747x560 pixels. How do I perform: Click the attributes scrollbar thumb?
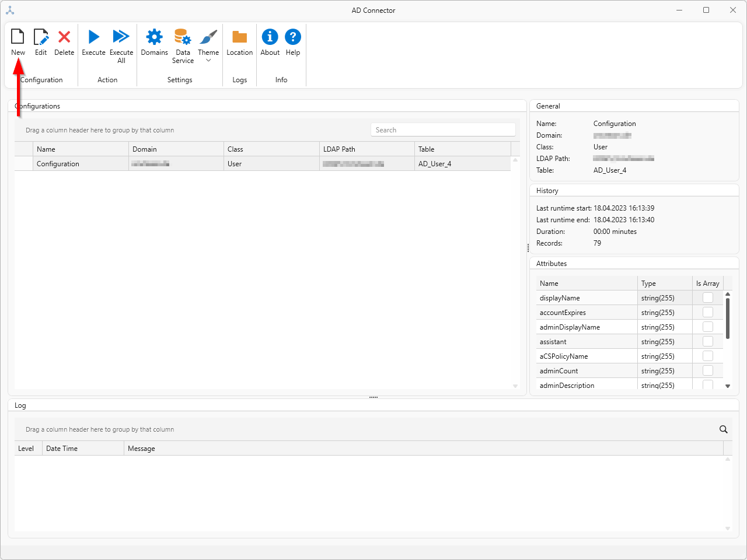pos(728,318)
